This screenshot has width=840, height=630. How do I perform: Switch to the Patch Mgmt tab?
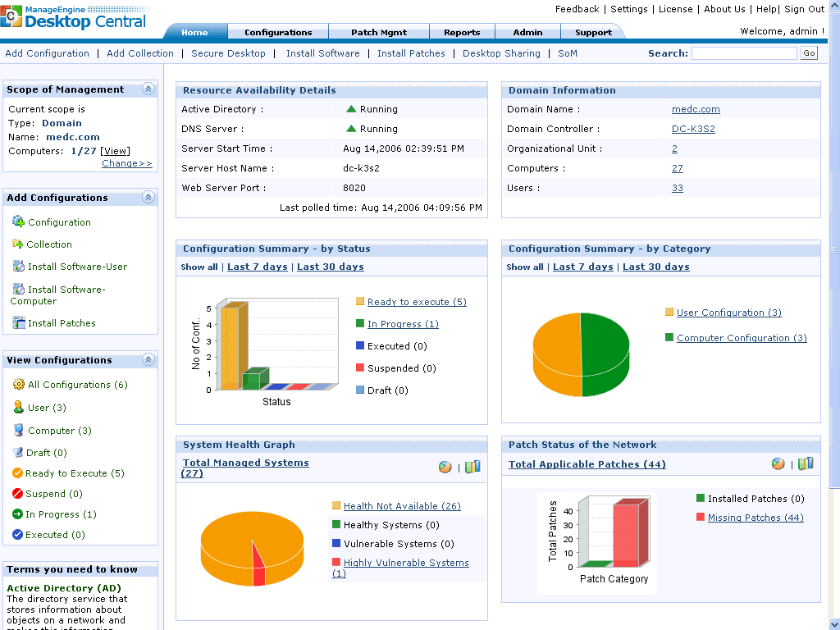[x=378, y=31]
